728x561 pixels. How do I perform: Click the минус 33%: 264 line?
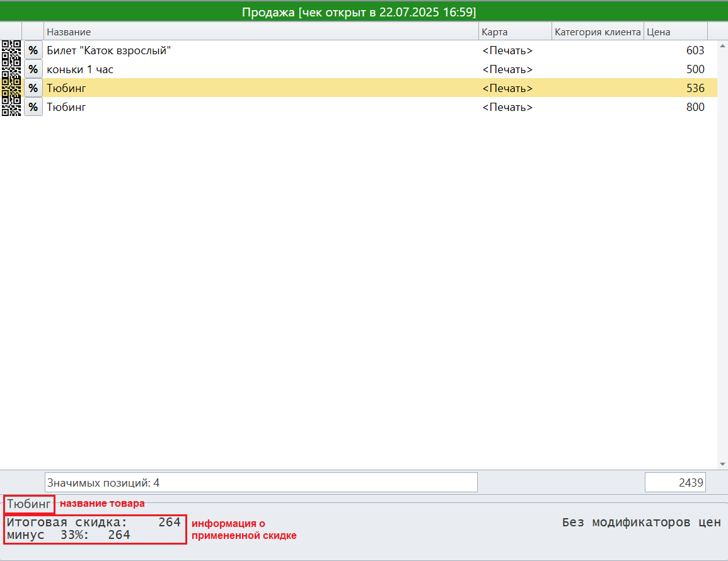pyautogui.click(x=68, y=535)
